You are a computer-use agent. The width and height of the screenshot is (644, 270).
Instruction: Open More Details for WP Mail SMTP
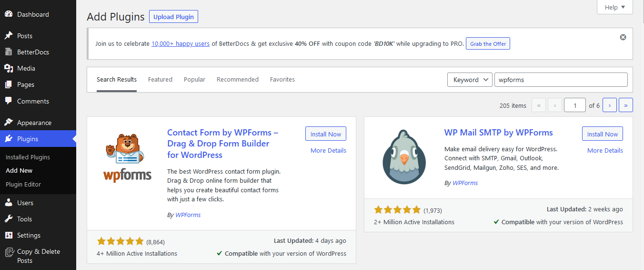(x=605, y=150)
